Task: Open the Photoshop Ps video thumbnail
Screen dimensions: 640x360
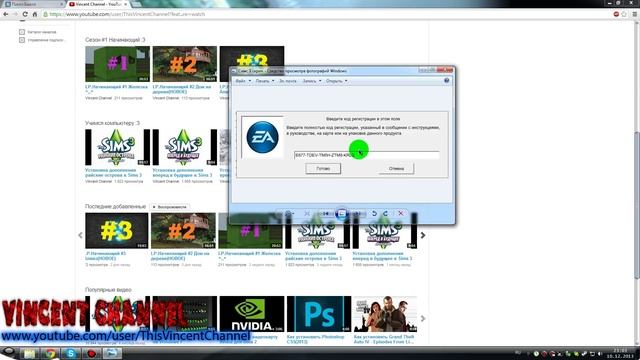Action: tap(319, 314)
